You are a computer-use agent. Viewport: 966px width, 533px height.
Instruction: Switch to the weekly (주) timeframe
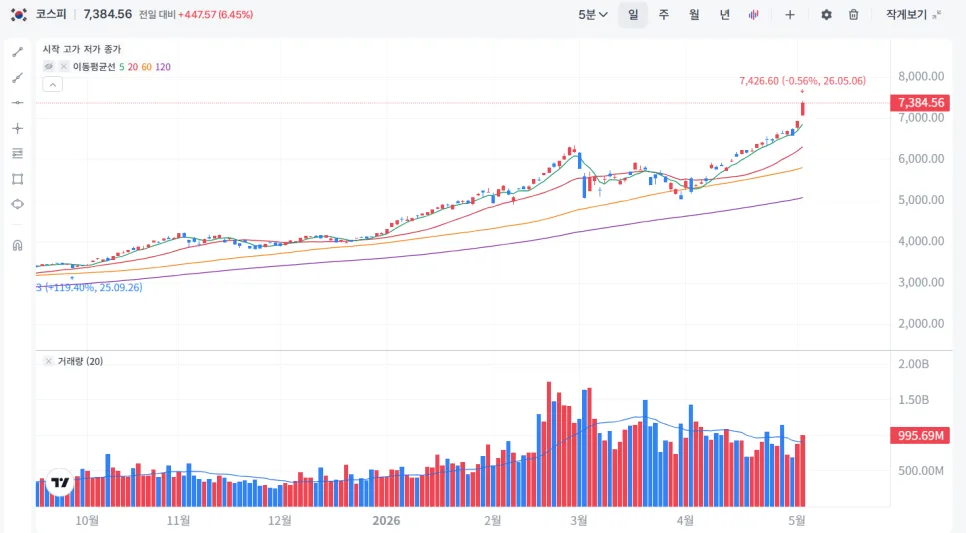[664, 15]
